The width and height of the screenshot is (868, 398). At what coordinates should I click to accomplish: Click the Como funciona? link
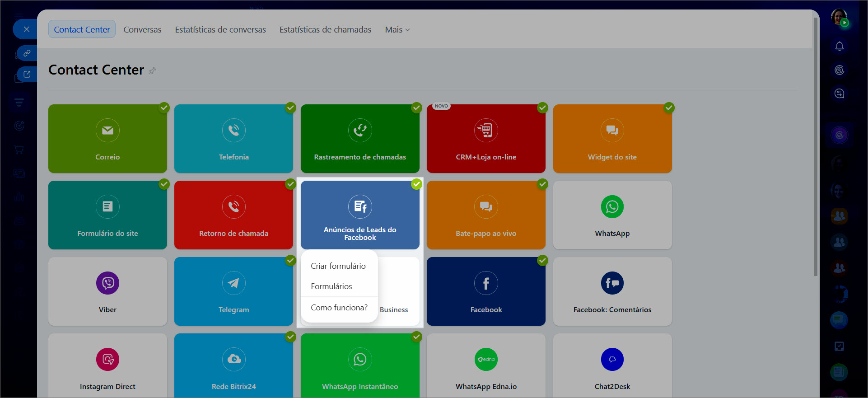339,308
